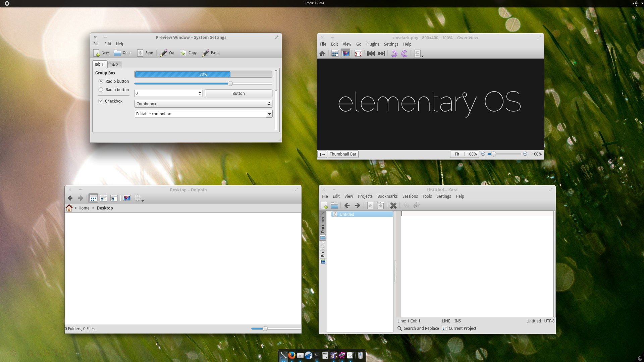This screenshot has height=362, width=644.
Task: Click inside the Editable combobox text field
Action: coord(200,114)
